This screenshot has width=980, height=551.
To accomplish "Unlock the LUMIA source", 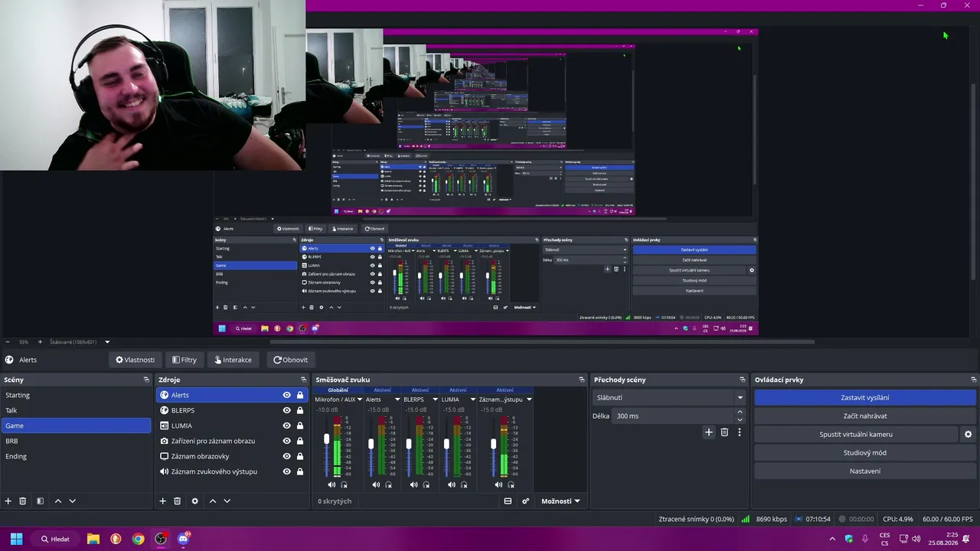I will pos(300,425).
